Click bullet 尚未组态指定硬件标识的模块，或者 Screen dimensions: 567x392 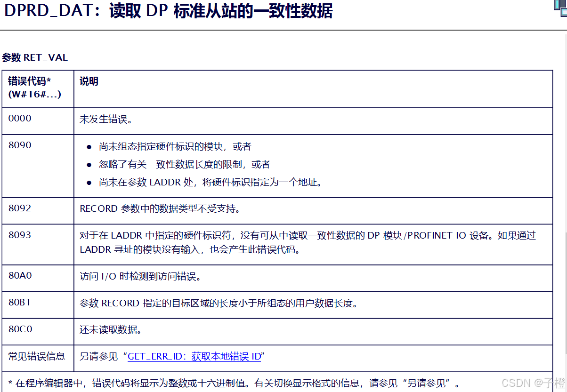[x=175, y=146]
